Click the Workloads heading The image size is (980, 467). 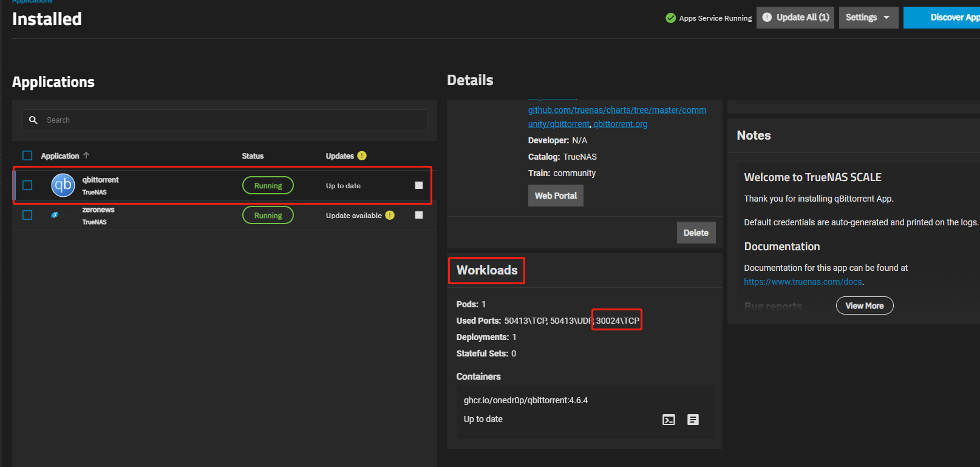[x=487, y=270]
